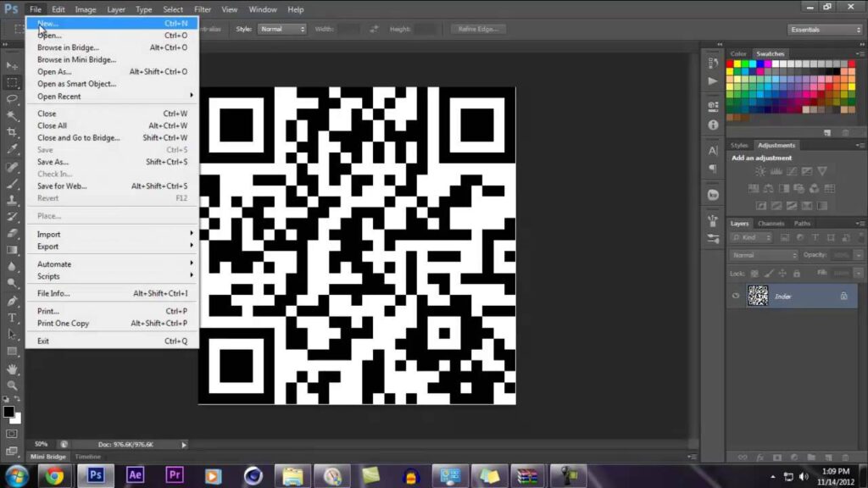Open the layer Kind filter dropdown
868x488 pixels.
coord(751,237)
